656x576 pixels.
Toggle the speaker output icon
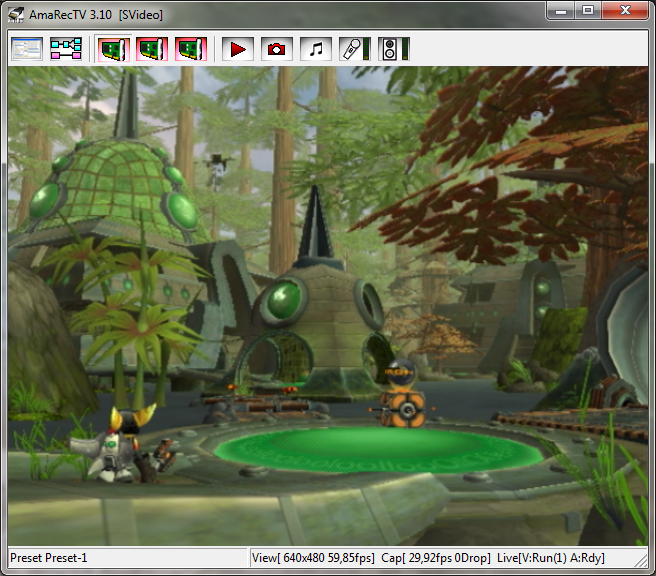point(389,49)
